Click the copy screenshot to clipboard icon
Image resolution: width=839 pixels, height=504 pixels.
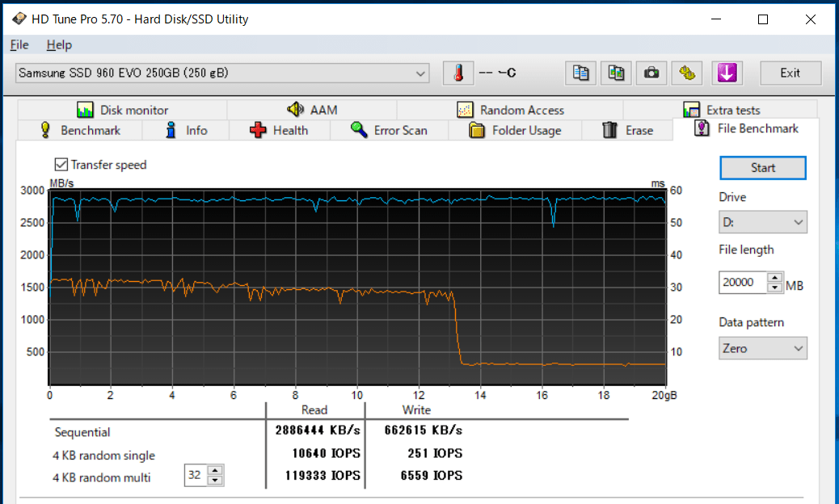[616, 73]
